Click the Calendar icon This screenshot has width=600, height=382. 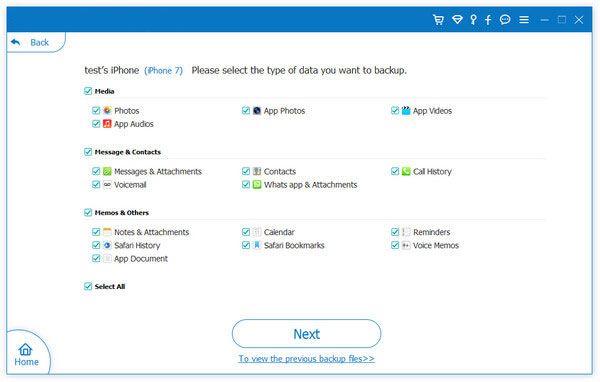click(x=257, y=232)
